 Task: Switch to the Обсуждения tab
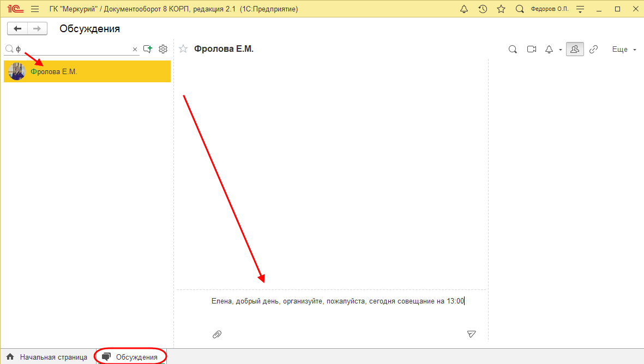(x=131, y=357)
